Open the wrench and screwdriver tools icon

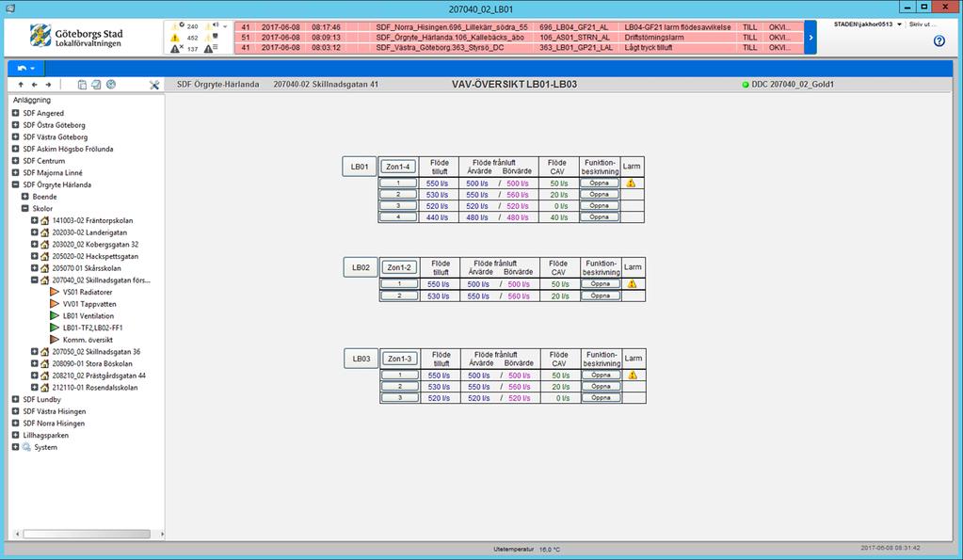click(154, 85)
